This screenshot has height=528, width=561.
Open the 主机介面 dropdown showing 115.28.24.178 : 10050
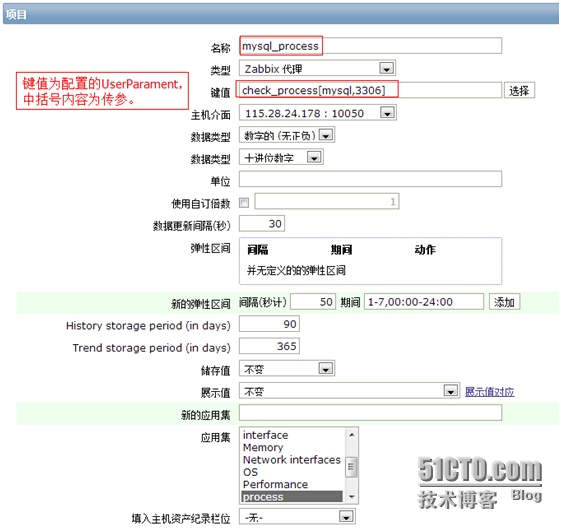317,113
